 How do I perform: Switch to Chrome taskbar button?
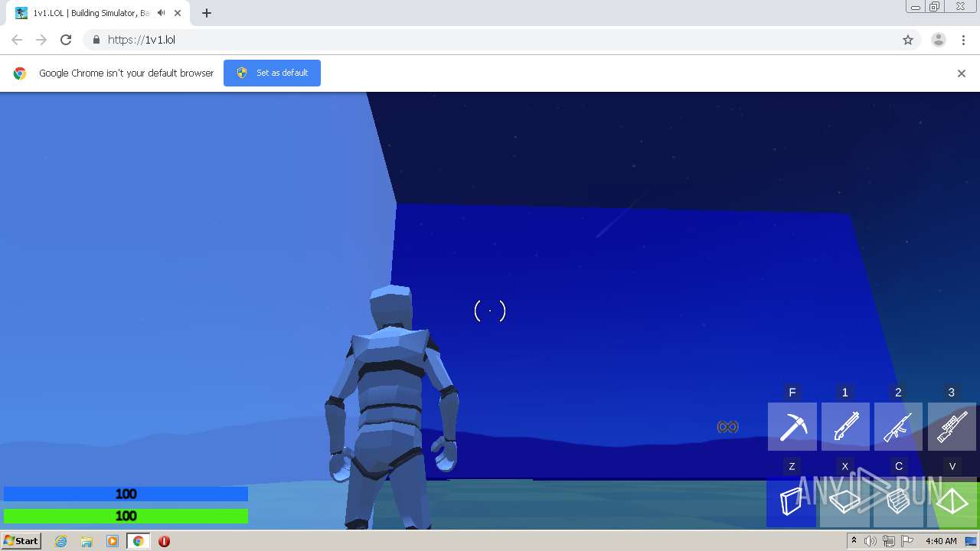139,541
